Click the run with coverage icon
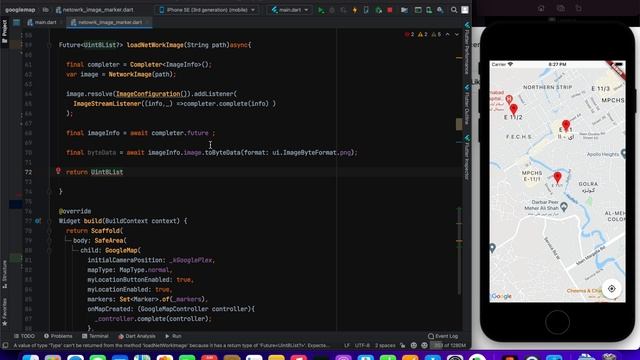Screen dimensions: 640x360 click(x=343, y=10)
